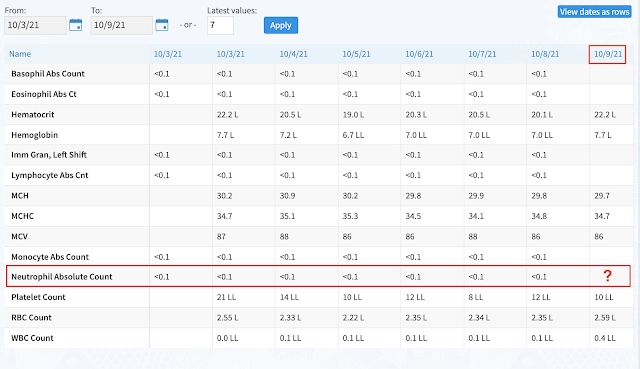Click MCH value 29.9
Image resolution: width=640 pixels, height=369 pixels.
pos(476,196)
